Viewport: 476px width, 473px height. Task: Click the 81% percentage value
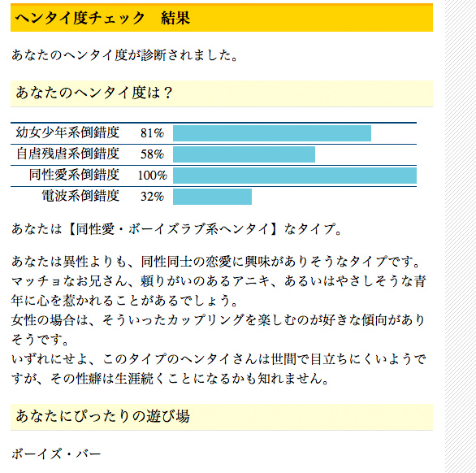pos(152,133)
